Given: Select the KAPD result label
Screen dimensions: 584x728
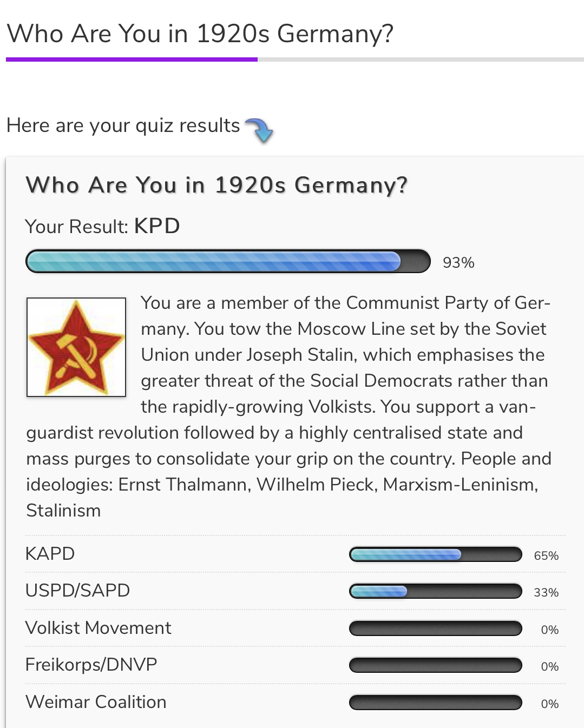Looking at the screenshot, I should tap(50, 554).
